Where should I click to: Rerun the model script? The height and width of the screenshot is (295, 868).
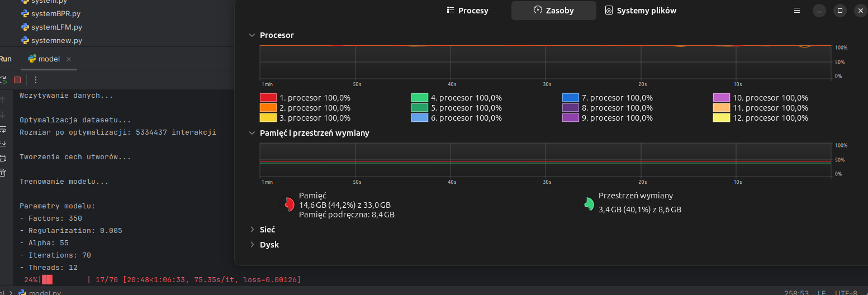pyautogui.click(x=3, y=80)
